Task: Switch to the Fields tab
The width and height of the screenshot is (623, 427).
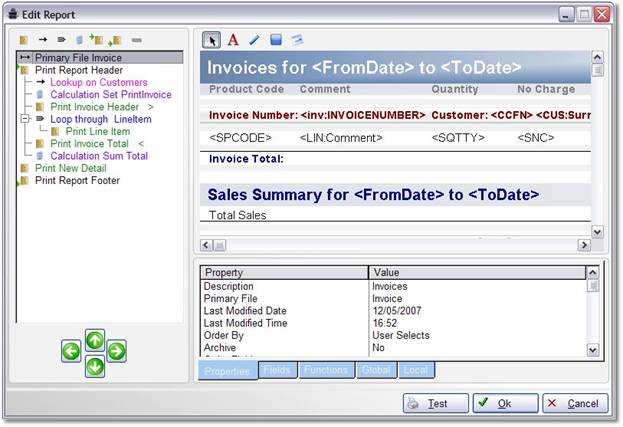Action: point(276,371)
